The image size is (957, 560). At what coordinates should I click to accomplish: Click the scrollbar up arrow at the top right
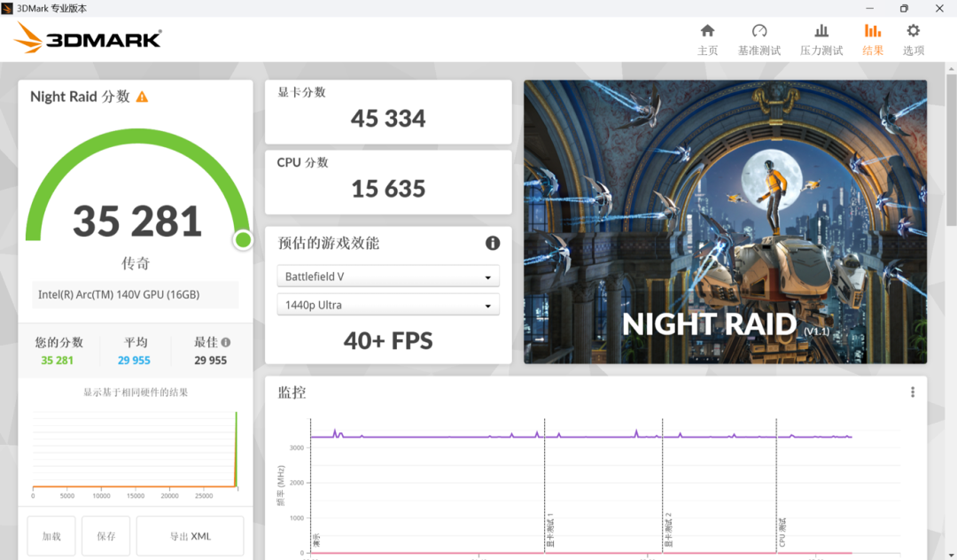coord(951,68)
